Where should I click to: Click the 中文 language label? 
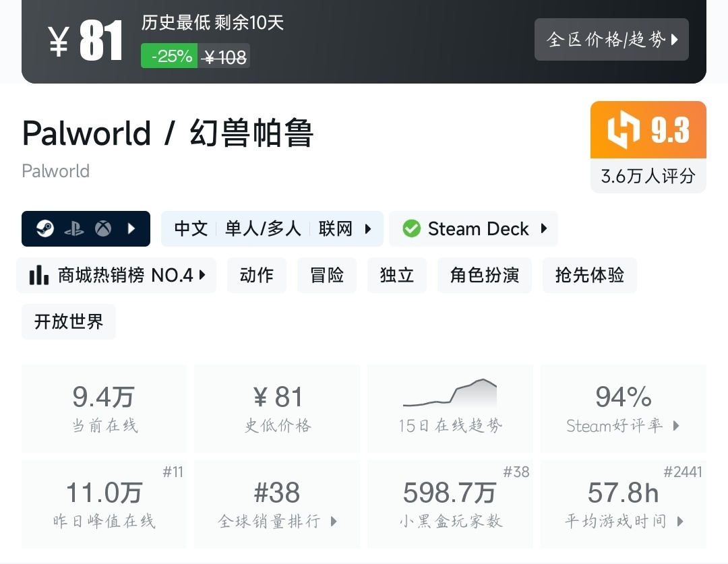pos(191,229)
